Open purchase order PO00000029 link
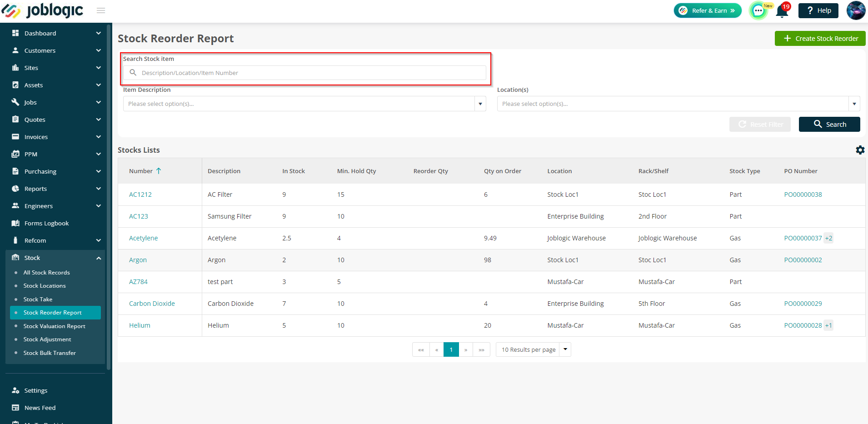This screenshot has width=868, height=424. [x=803, y=304]
